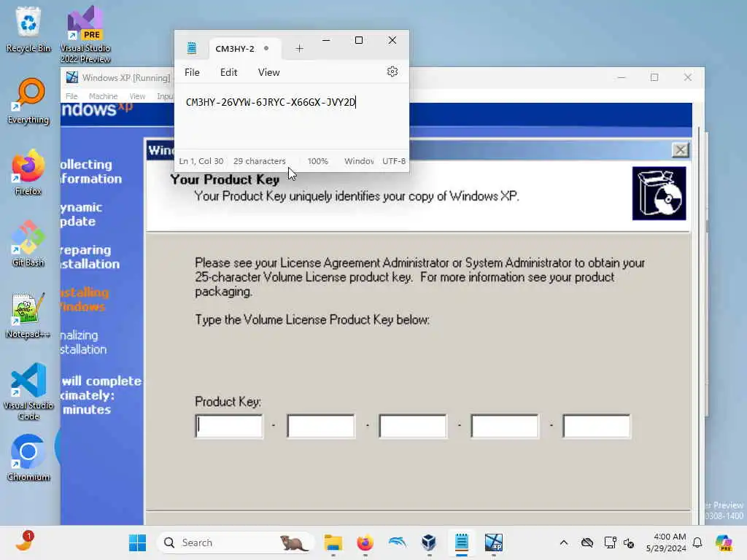Open VirtualBox cube icon in taskbar
Viewport: 747px width, 560px height.
429,542
